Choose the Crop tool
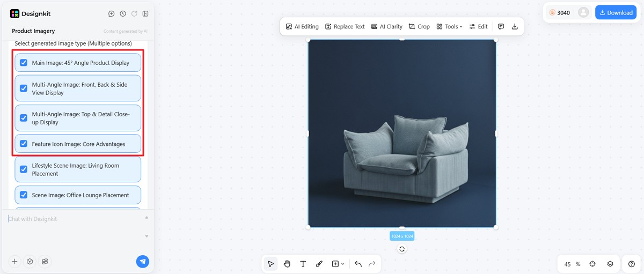 (419, 26)
